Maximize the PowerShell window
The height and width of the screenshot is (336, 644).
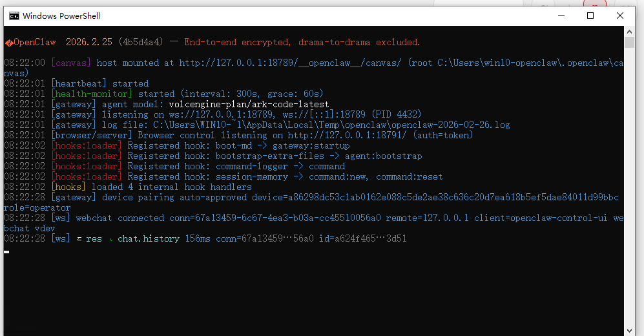[x=590, y=16]
